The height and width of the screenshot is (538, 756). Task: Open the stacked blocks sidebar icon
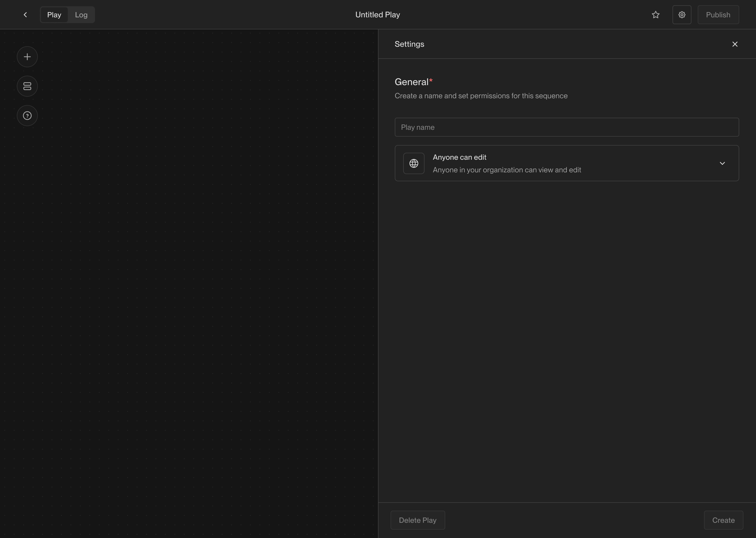(x=27, y=86)
